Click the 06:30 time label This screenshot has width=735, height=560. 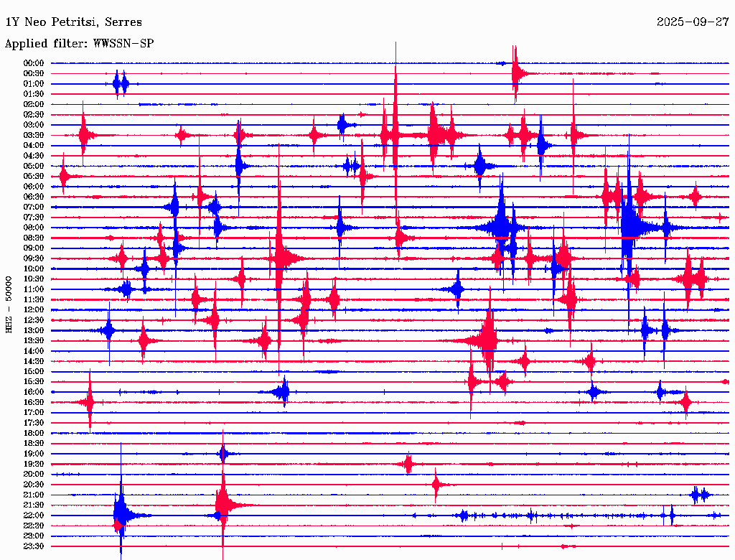tap(34, 197)
